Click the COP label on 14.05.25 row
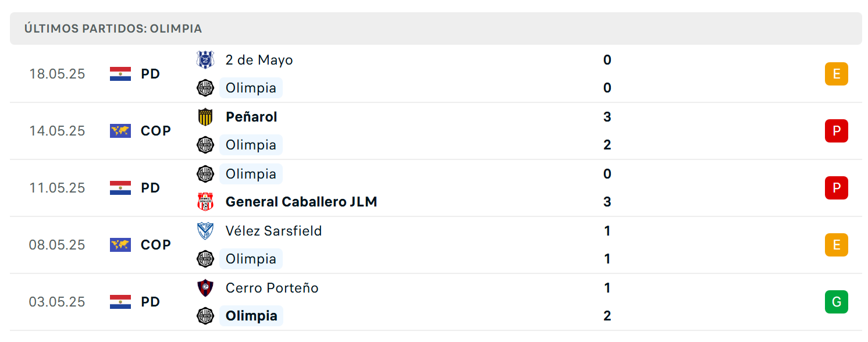The width and height of the screenshot is (868, 342). pyautogui.click(x=156, y=131)
